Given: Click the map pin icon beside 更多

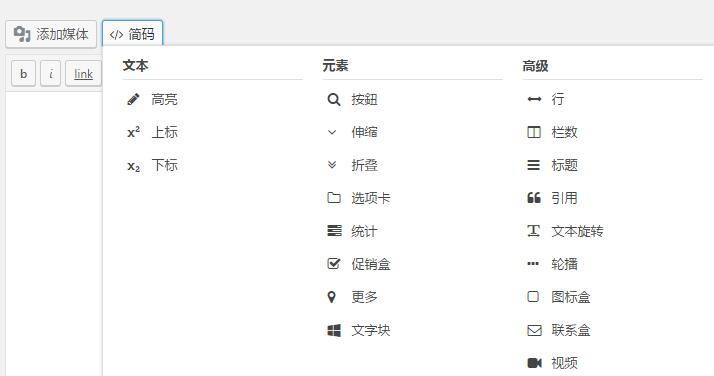Looking at the screenshot, I should point(332,297).
